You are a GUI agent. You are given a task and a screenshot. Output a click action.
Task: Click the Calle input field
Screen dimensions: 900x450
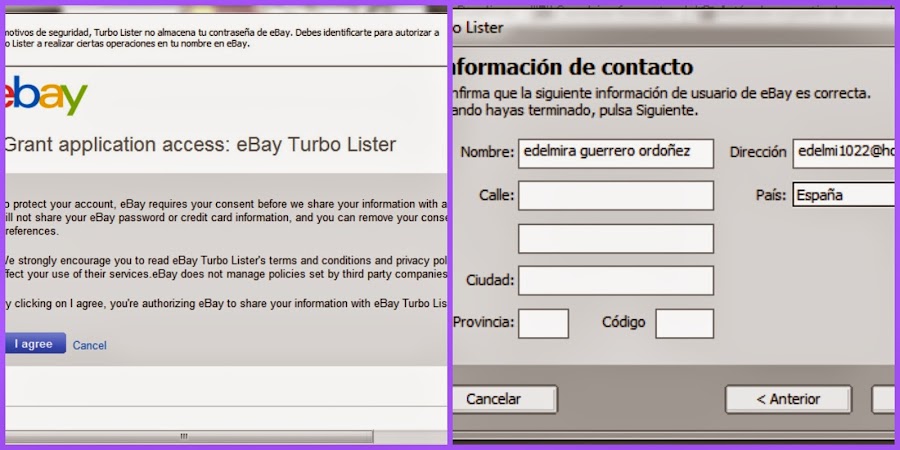(616, 196)
